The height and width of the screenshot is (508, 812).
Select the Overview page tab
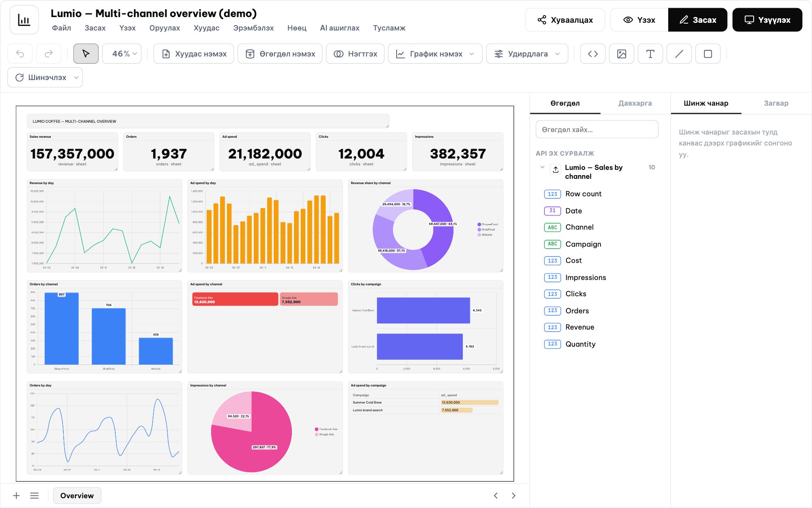77,495
